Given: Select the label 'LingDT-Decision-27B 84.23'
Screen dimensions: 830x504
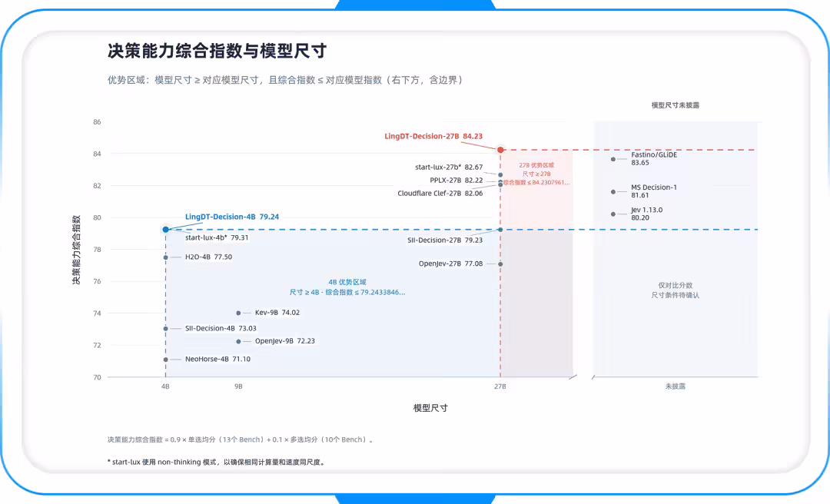Looking at the screenshot, I should pyautogui.click(x=433, y=136).
